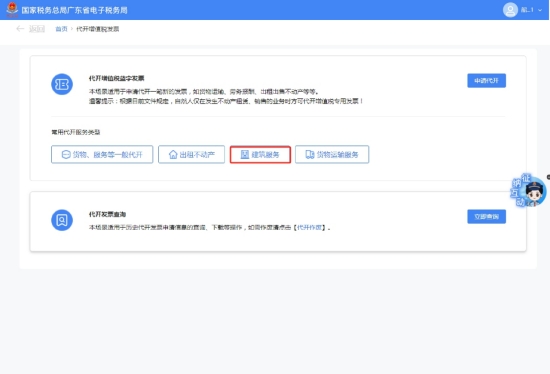550x374 pixels.
Task: Select 货物、服务等一般代开 option
Action: 102,154
